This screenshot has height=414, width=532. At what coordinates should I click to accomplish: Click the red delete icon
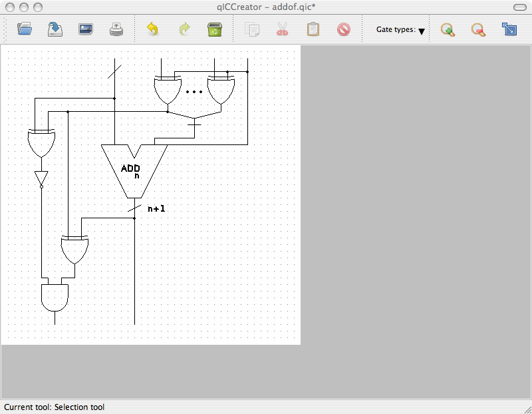point(344,29)
